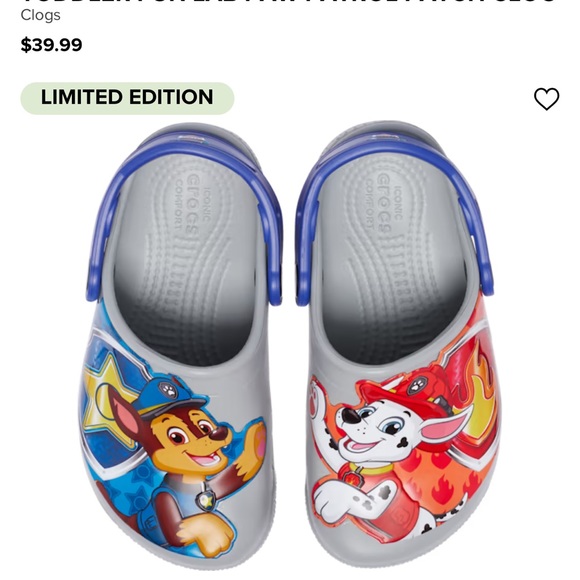Tap the paw emblem on Marshall's helmet
The width and height of the screenshot is (580, 580).
click(417, 387)
